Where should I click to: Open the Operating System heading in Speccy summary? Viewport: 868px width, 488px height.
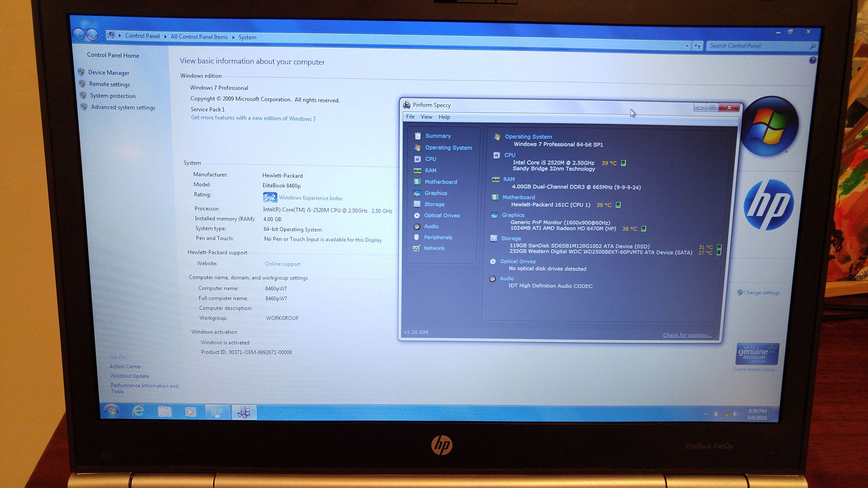pos(528,136)
